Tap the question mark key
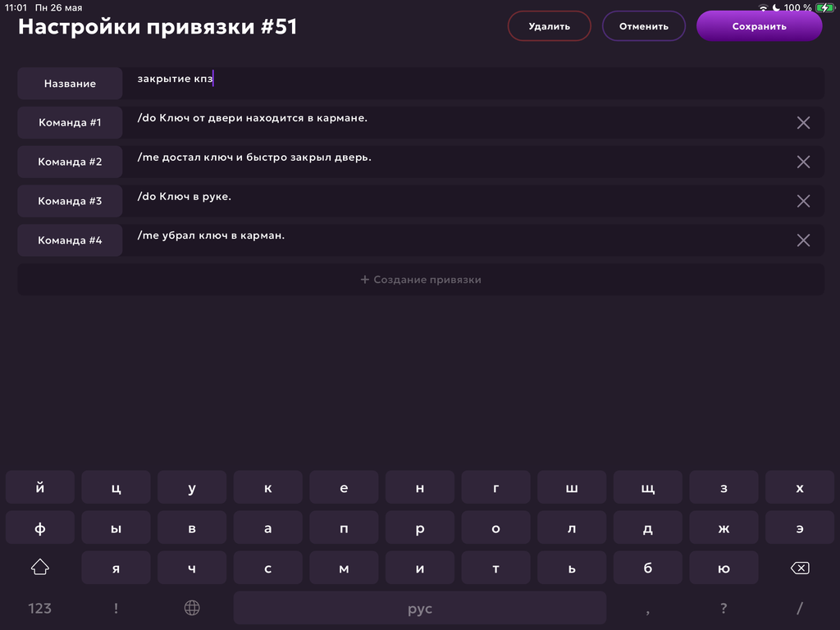 click(x=724, y=608)
